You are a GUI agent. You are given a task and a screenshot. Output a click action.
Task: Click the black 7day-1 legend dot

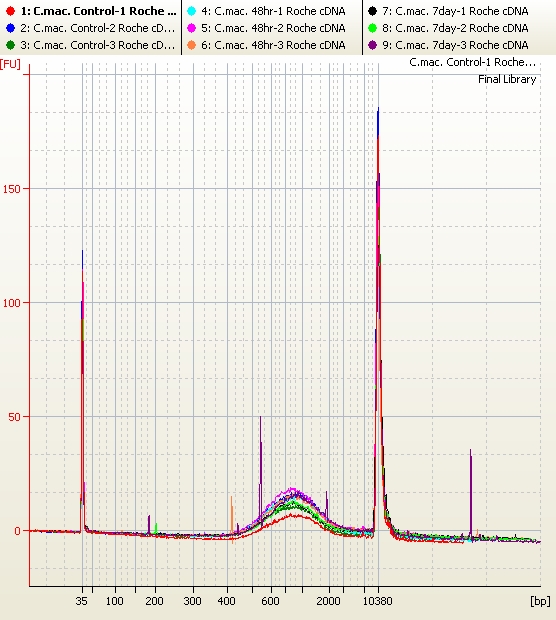pos(373,11)
